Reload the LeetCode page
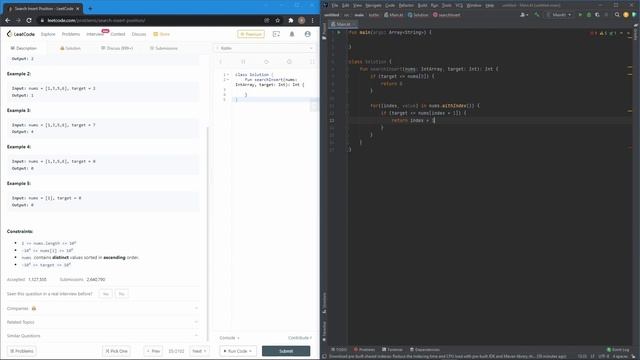The image size is (640, 360). point(29,20)
